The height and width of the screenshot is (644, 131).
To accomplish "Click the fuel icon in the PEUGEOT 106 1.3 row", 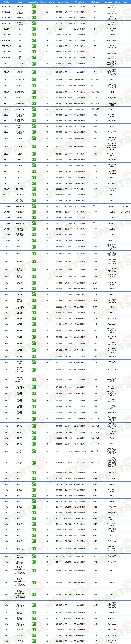I will pyautogui.click(x=34, y=35).
